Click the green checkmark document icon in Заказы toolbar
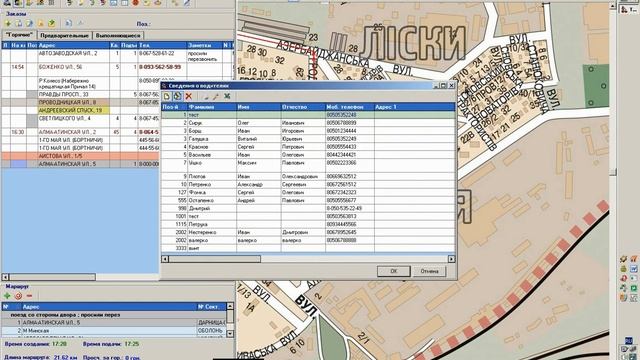Viewport: 640px width, 360px height. tap(52, 24)
